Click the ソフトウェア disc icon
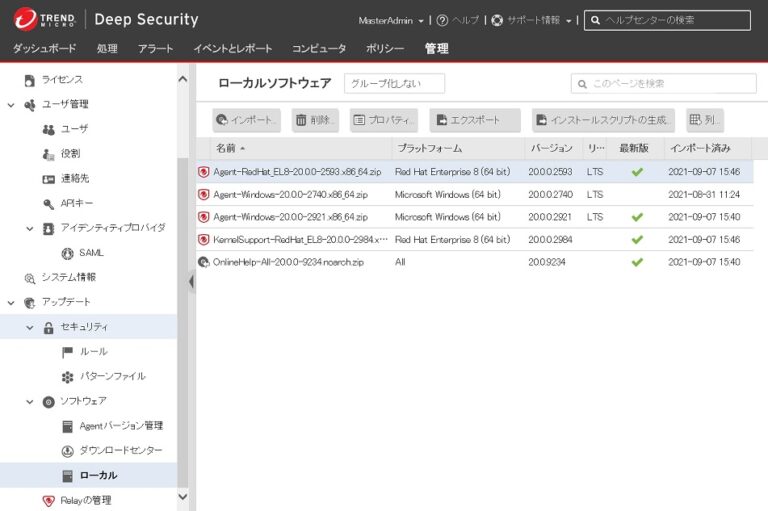 (48, 402)
